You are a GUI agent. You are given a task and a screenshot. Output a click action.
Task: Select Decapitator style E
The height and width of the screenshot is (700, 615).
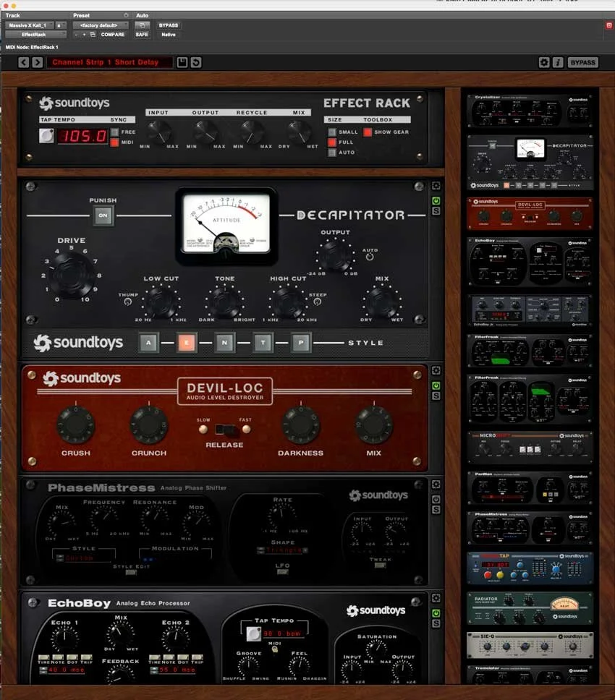coord(186,343)
